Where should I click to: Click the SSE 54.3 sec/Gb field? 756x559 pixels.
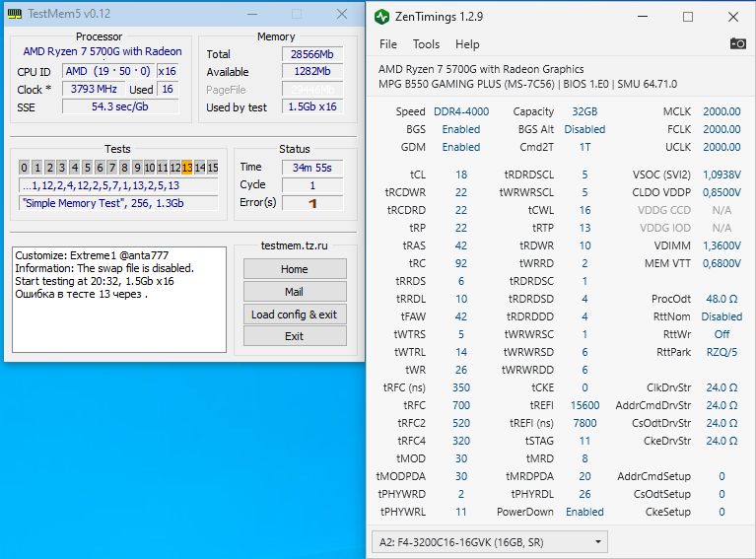pos(120,106)
